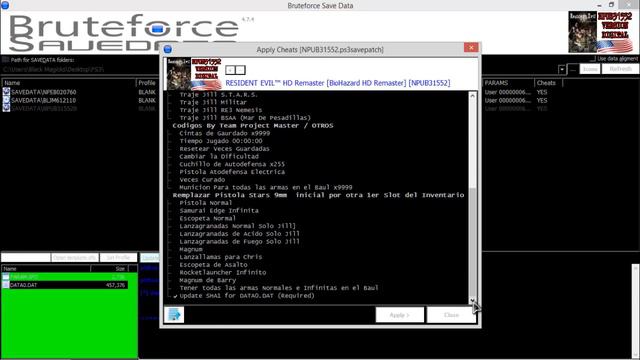Toggle Update SHA1 for DATA0.DAT (Required) checkbox

175,296
